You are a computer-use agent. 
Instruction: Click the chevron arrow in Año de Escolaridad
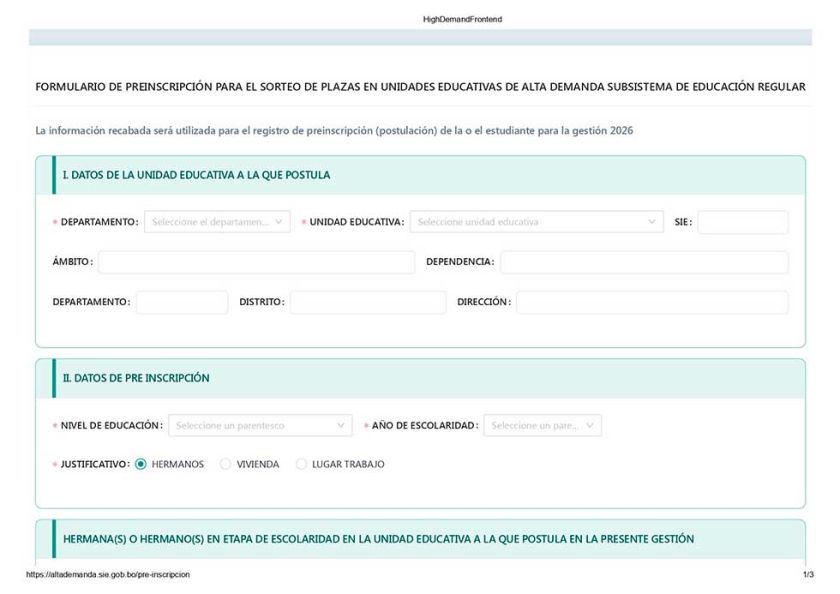[590, 425]
